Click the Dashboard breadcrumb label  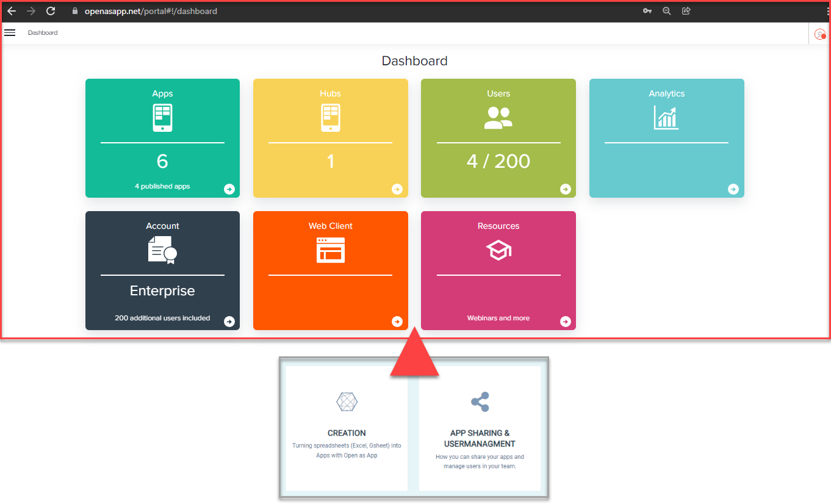[x=43, y=32]
